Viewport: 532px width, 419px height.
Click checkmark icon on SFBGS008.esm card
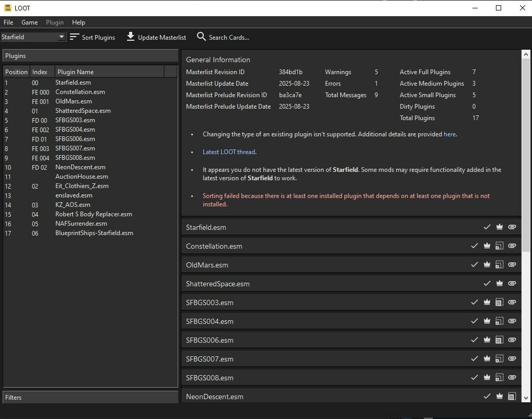[x=475, y=377]
